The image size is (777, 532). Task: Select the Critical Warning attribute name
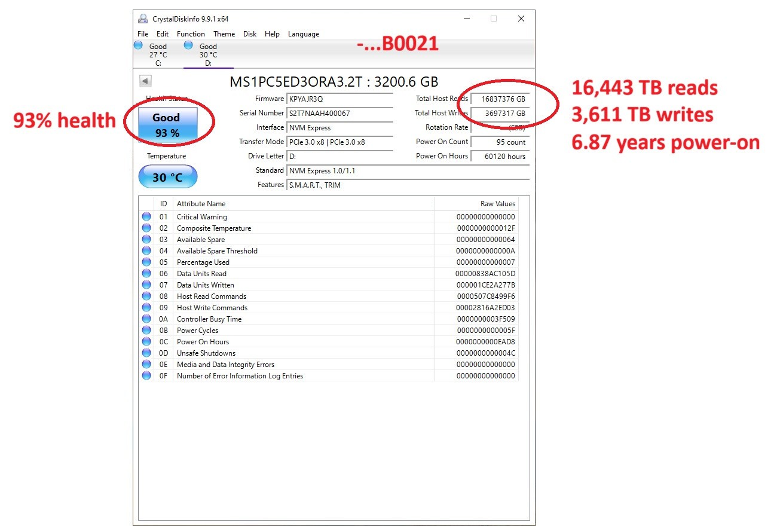202,217
